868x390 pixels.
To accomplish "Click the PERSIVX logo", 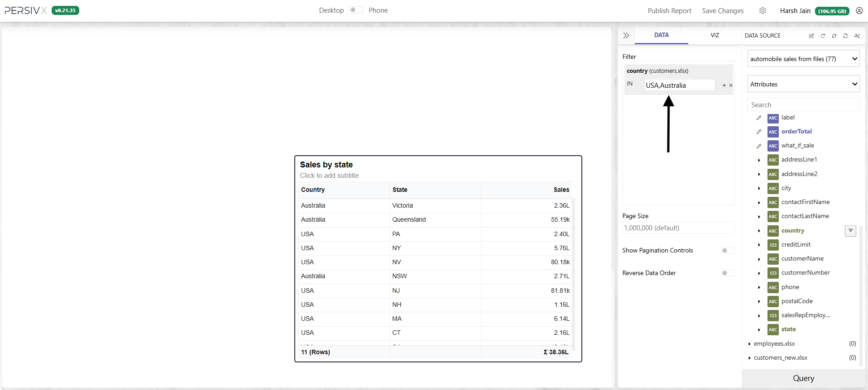I will coord(26,10).
